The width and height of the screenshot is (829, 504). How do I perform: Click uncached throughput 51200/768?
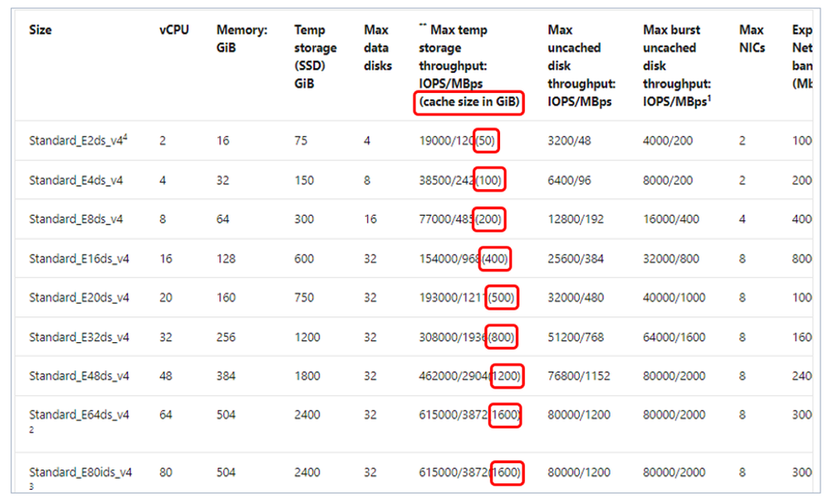[x=576, y=338]
